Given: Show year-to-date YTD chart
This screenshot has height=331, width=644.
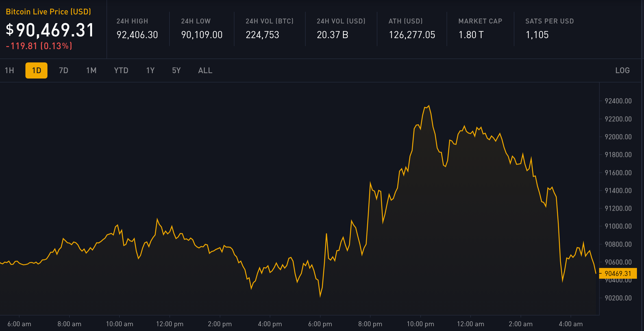Looking at the screenshot, I should [x=121, y=70].
